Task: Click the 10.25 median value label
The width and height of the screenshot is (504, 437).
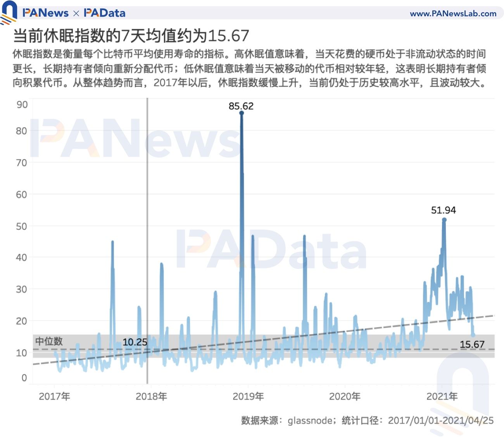Action: pos(135,342)
